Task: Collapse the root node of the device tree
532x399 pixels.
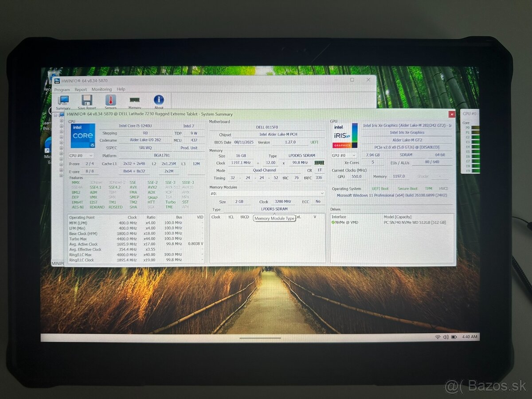Action: click(x=55, y=115)
